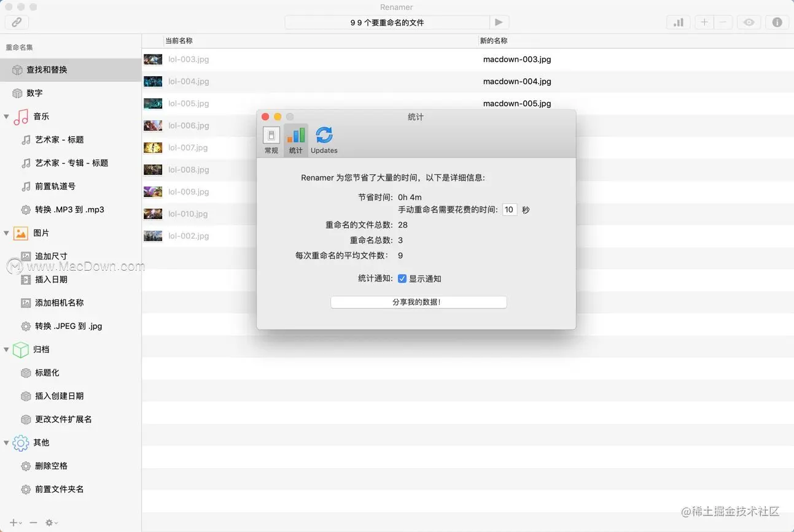Collapse the 其他 group
794x532 pixels.
coord(6,442)
